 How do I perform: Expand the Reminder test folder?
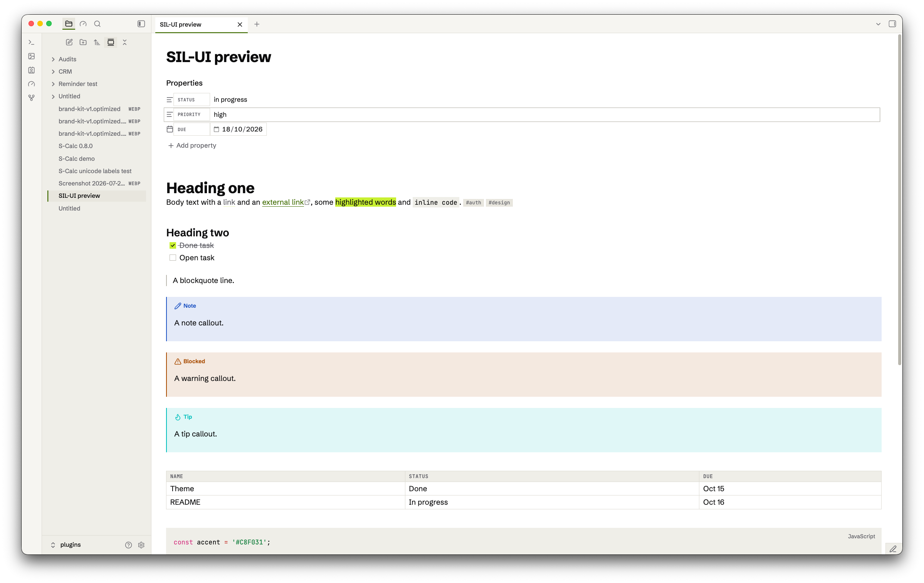point(54,84)
